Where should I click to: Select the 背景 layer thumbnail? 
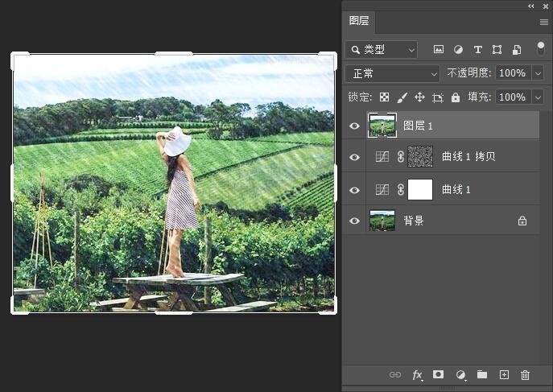[x=382, y=221]
